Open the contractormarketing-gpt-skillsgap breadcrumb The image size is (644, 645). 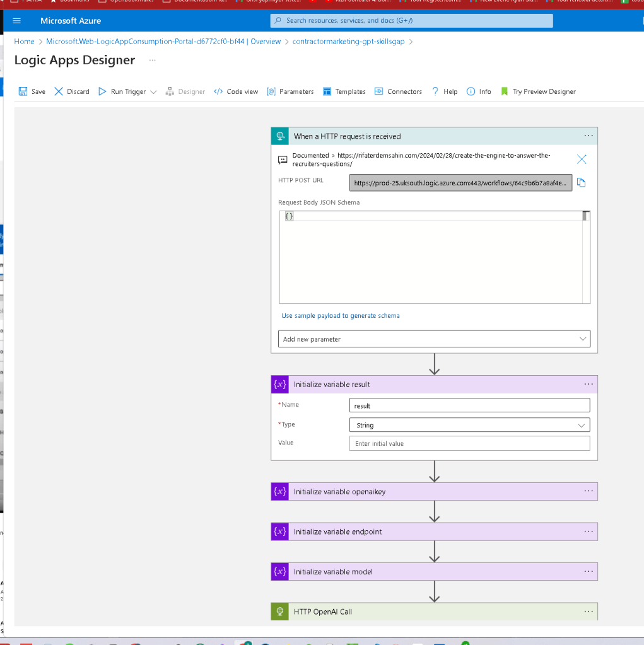tap(349, 42)
